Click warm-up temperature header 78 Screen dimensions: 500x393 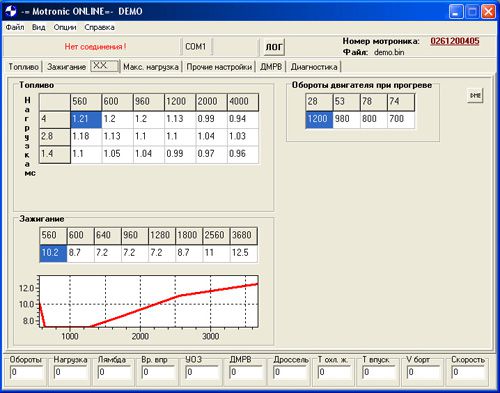tap(374, 102)
